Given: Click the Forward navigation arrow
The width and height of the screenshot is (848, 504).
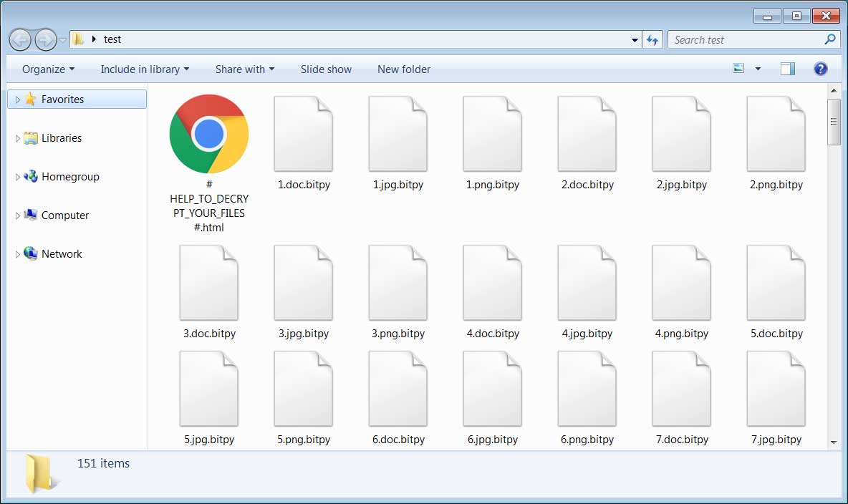Looking at the screenshot, I should (x=45, y=40).
